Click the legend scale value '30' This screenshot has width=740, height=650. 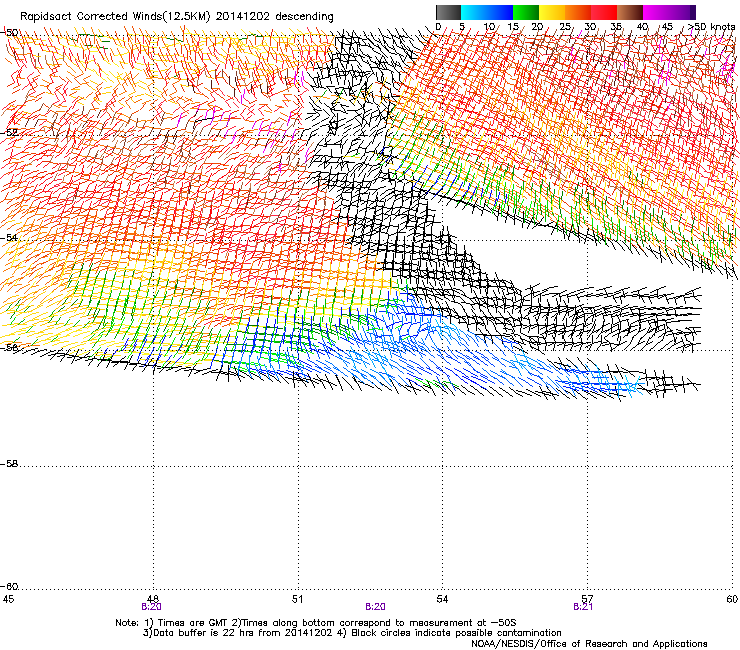click(x=590, y=27)
